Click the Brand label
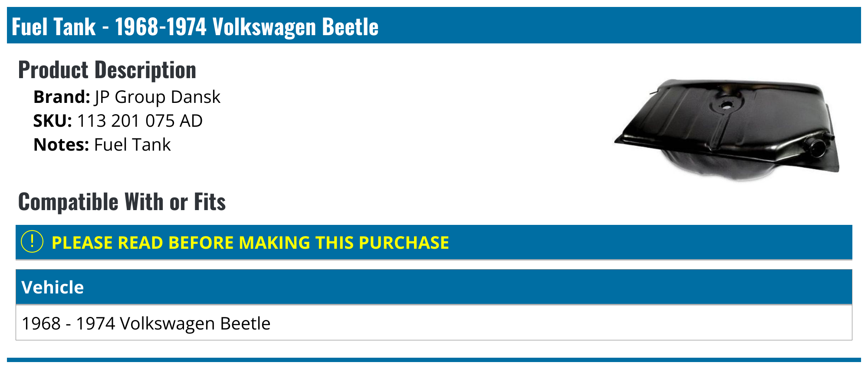The height and width of the screenshot is (369, 868). tap(62, 97)
